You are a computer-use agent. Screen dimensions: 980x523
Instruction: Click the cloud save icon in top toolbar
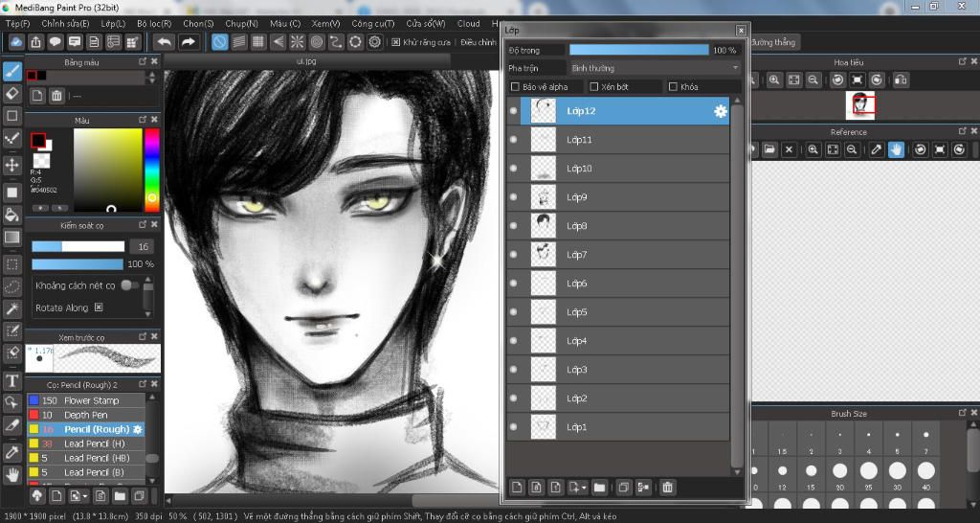coord(17,42)
